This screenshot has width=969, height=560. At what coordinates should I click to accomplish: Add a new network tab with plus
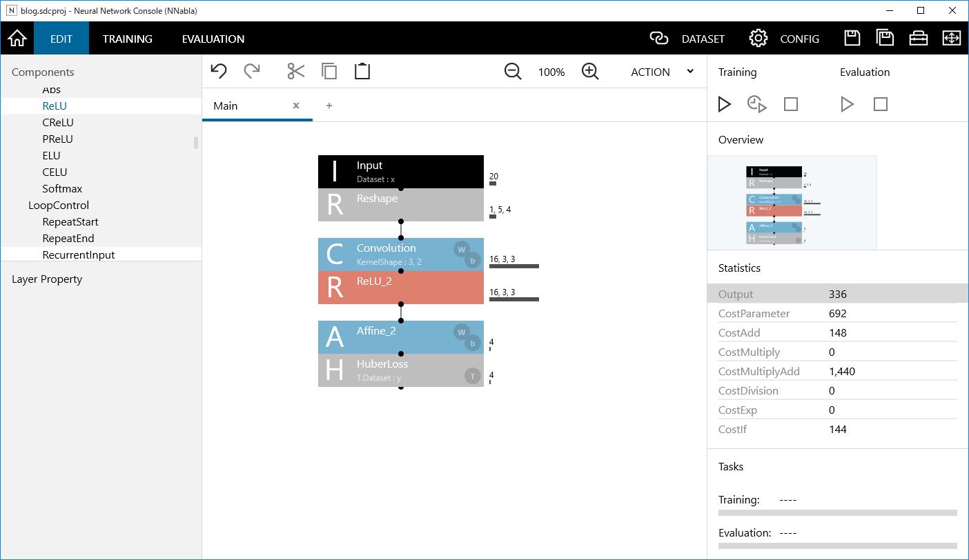pyautogui.click(x=329, y=106)
